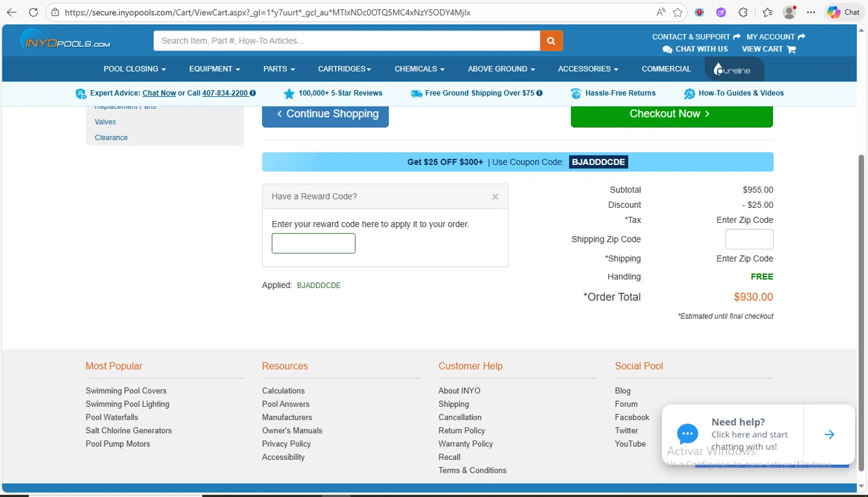
Task: Open Pool Pump Motors footer link
Action: (118, 444)
